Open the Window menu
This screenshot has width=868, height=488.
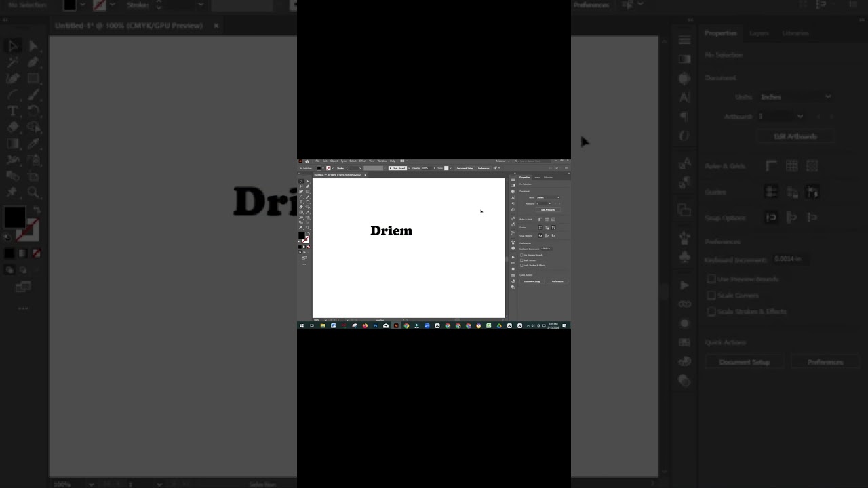[382, 161]
